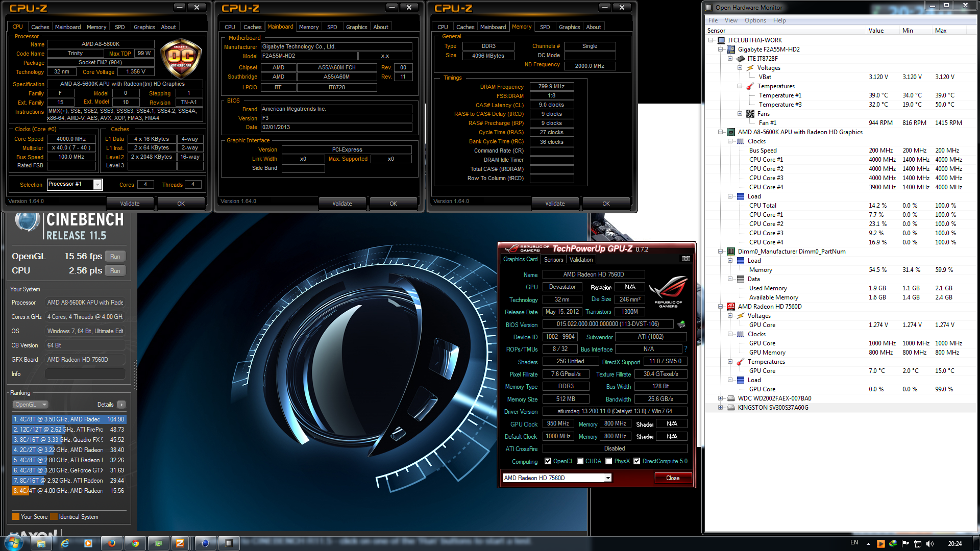Select the top ranking entry 104.90

click(x=68, y=419)
